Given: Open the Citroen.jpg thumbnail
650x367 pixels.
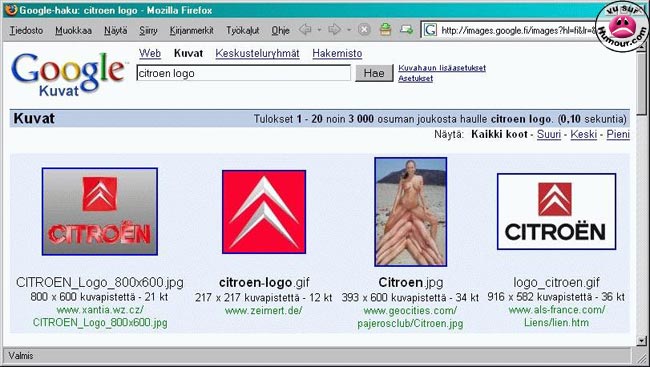Looking at the screenshot, I should pyautogui.click(x=410, y=212).
